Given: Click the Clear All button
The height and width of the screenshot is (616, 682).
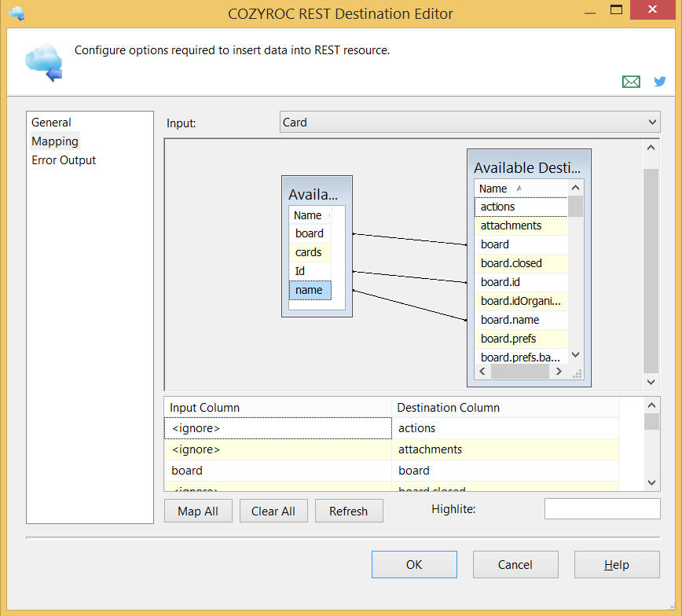Looking at the screenshot, I should 273,511.
